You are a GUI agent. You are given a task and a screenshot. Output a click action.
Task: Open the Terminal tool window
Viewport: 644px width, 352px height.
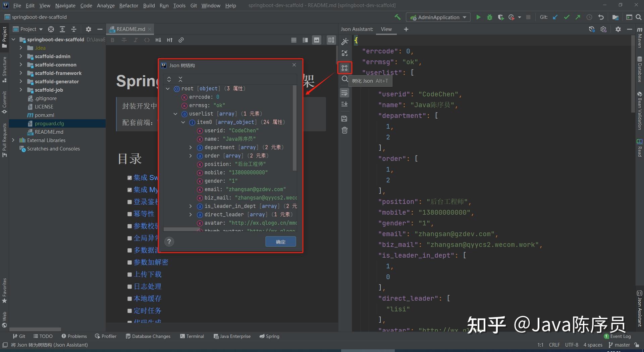click(x=192, y=336)
